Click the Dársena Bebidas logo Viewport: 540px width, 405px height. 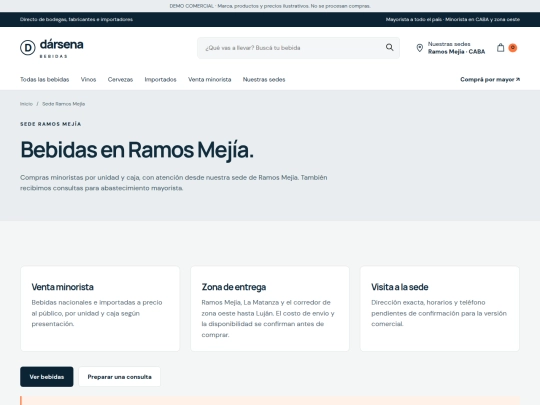click(x=52, y=48)
